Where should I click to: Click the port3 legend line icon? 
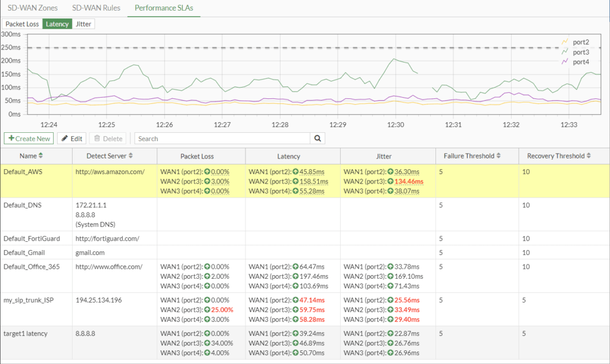point(565,52)
